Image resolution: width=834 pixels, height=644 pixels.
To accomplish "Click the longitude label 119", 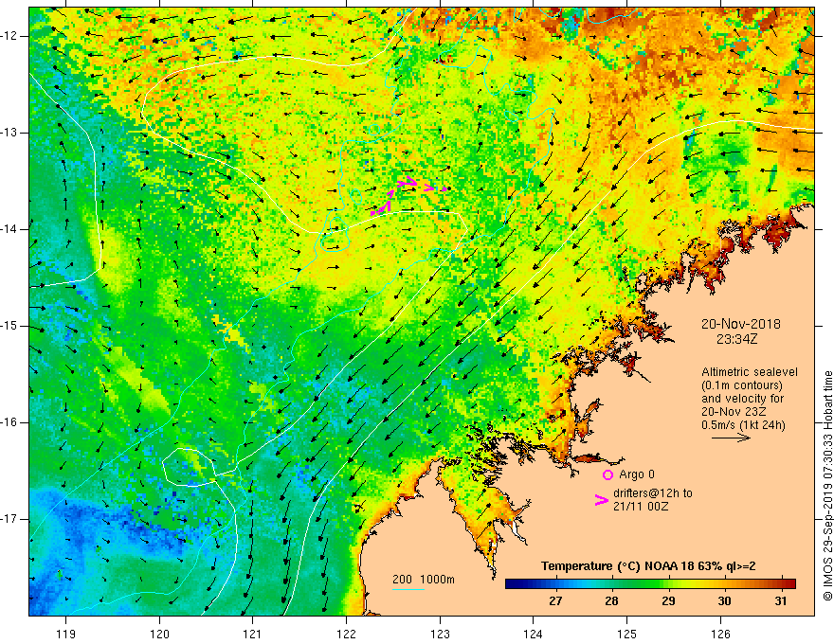I will tap(66, 635).
